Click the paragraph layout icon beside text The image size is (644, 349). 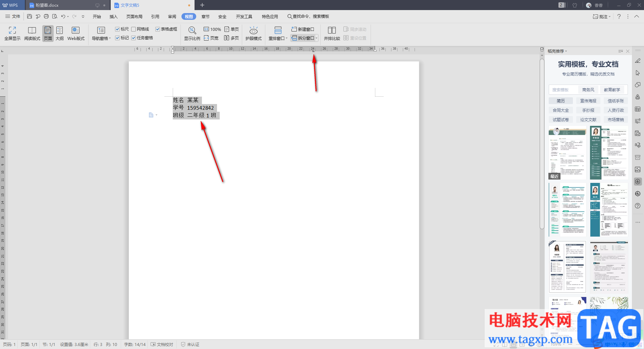151,115
